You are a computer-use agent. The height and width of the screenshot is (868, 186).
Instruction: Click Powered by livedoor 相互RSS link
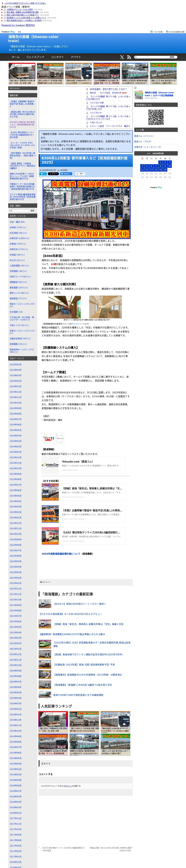point(18,25)
